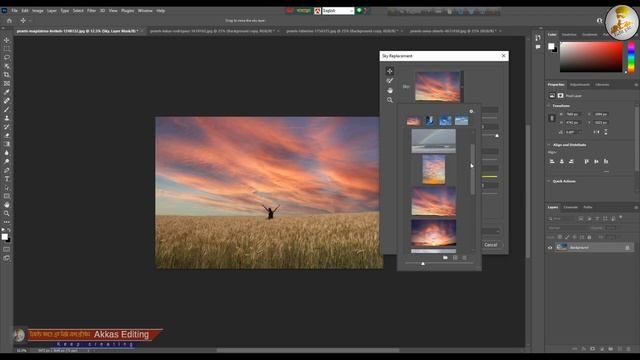Select the Dodge tool
The height and width of the screenshot is (360, 640).
7,161
